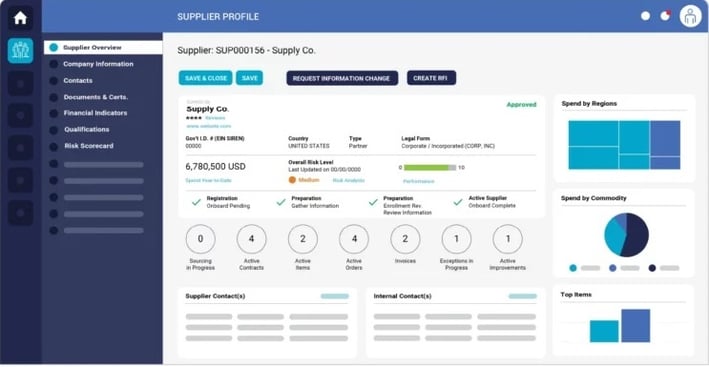Click the SAVE button
709x367 pixels.
pos(250,78)
